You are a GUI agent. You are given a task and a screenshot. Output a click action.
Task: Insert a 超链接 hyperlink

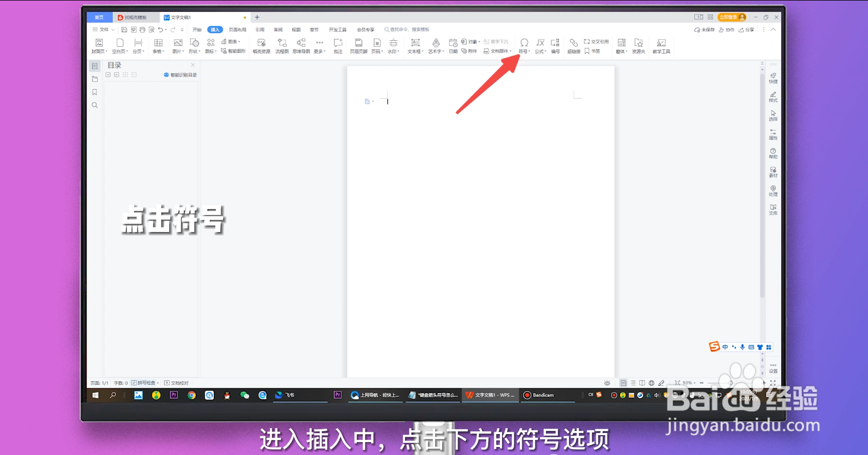click(574, 46)
